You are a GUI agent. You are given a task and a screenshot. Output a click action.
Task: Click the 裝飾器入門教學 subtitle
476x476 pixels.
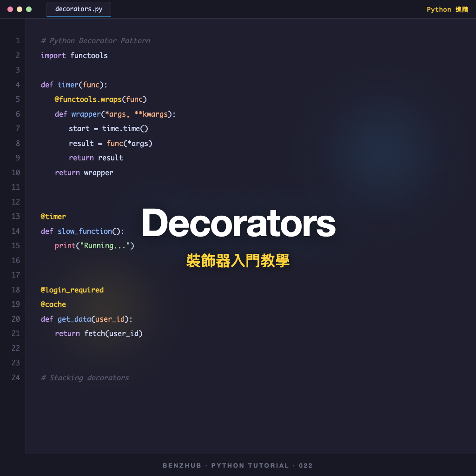pyautogui.click(x=238, y=261)
